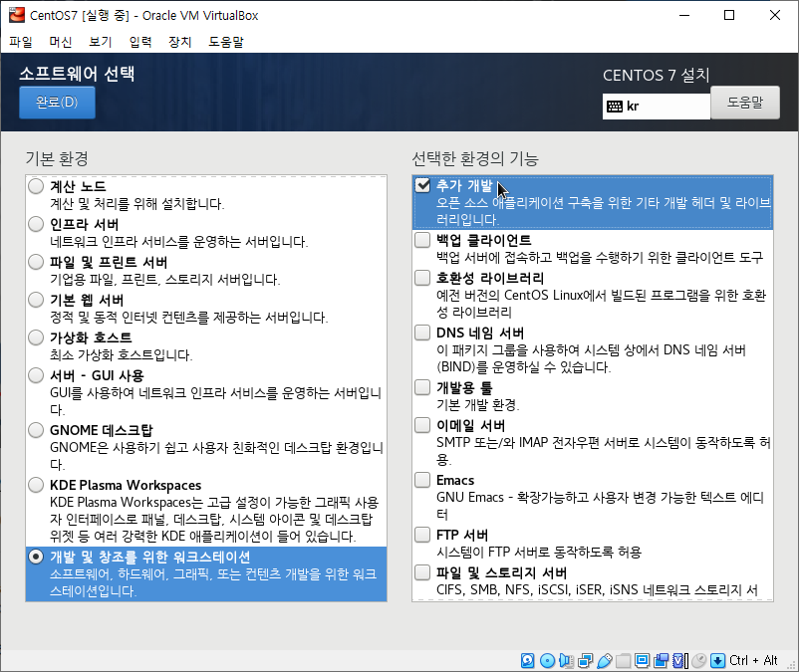Select the 계산 노드 environment
The height and width of the screenshot is (672, 799).
[x=36, y=186]
